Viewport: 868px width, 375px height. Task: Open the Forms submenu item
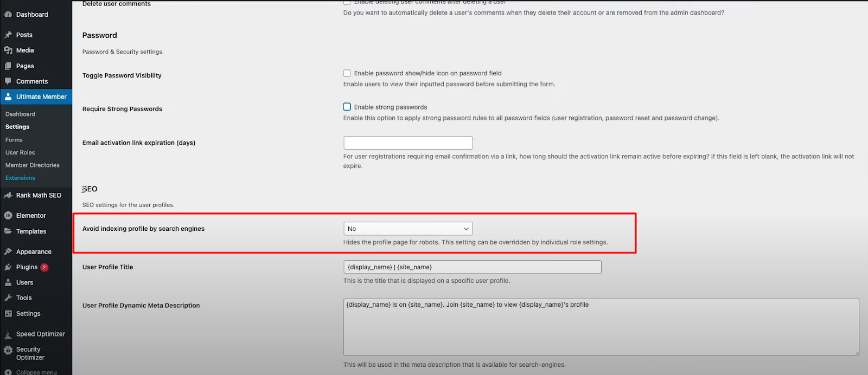(14, 140)
